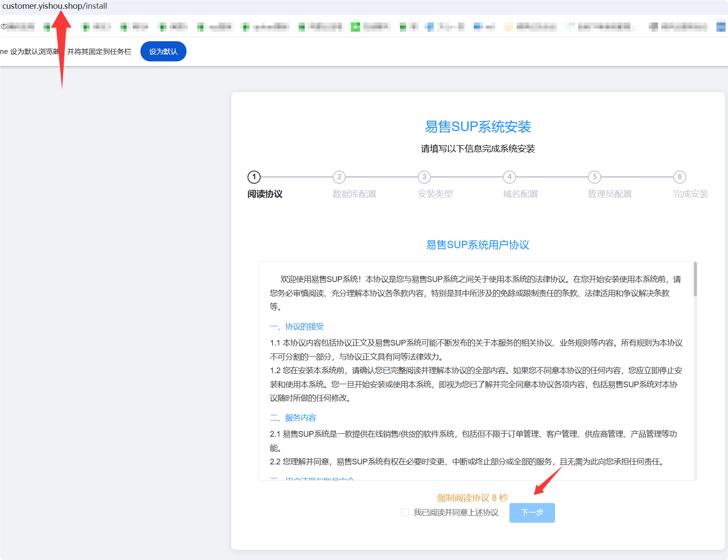Click the 安装类型 step circle

[x=424, y=177]
